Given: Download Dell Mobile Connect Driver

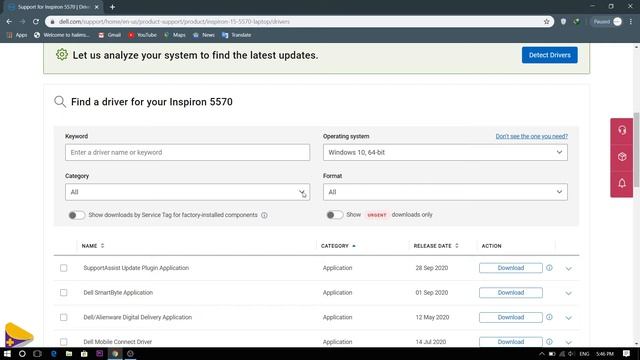Looking at the screenshot, I should pos(511,342).
